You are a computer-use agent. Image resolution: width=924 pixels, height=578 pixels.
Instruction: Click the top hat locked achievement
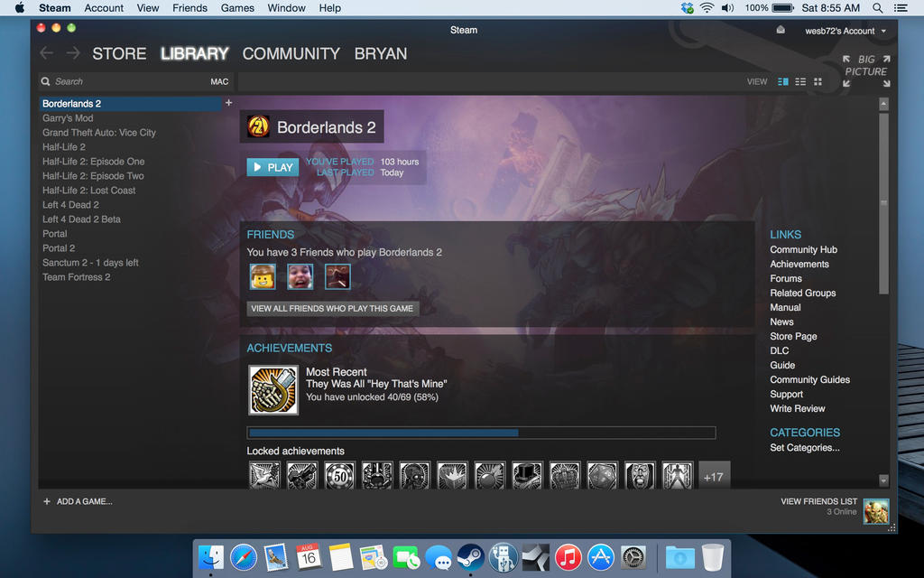coord(527,475)
